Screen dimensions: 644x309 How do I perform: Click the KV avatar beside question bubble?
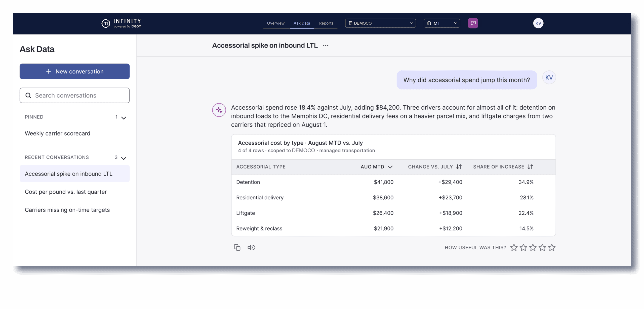tap(549, 77)
